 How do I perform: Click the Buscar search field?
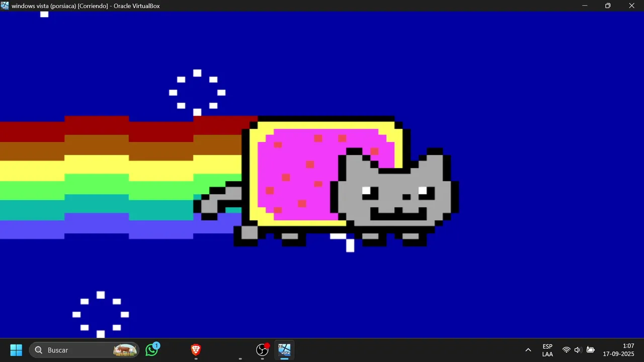pos(85,350)
